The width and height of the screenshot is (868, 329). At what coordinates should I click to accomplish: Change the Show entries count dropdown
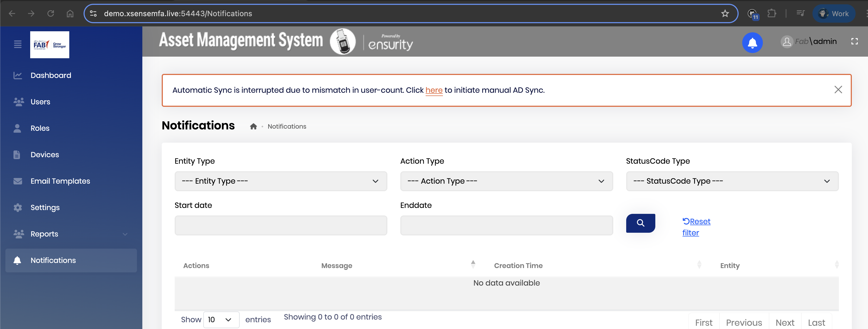pyautogui.click(x=221, y=320)
